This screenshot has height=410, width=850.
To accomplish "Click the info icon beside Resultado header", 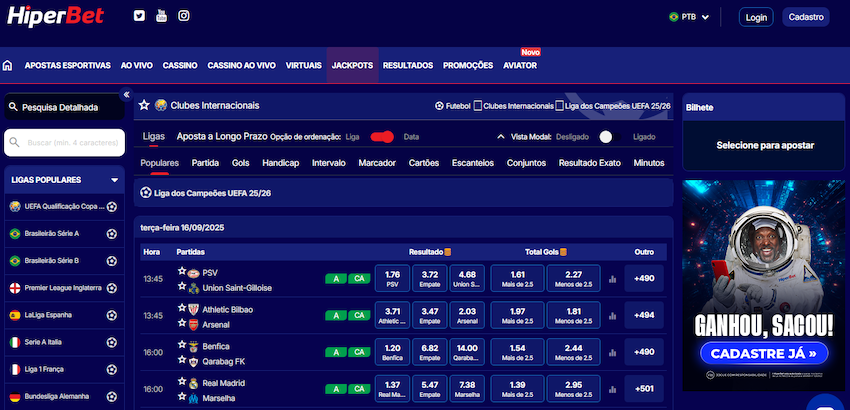I will coord(448,252).
